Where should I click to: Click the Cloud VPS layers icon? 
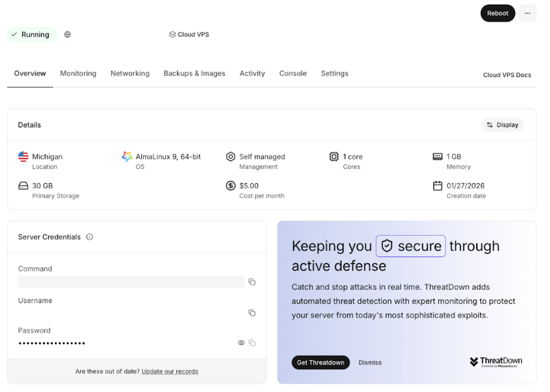point(172,34)
